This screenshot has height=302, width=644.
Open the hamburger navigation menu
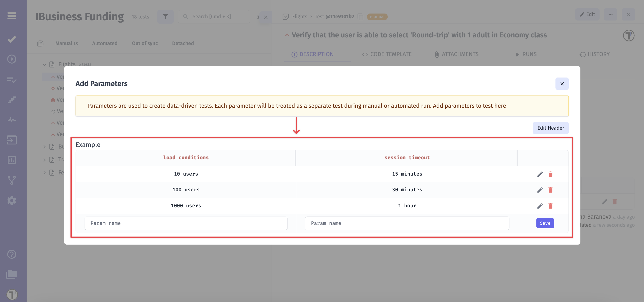12,16
